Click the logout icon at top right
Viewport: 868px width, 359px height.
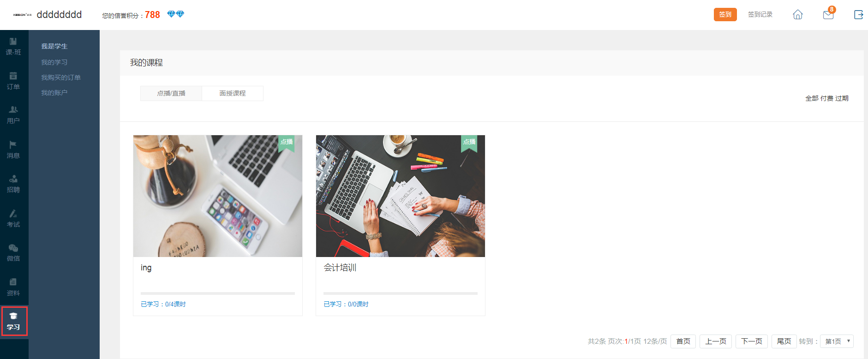point(858,15)
